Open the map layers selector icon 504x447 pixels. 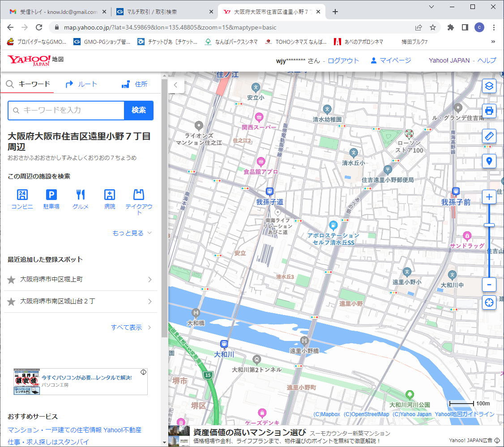[489, 85]
